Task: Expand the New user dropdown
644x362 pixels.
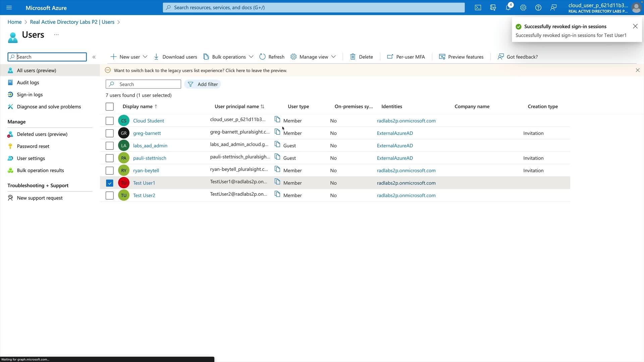Action: point(145,57)
